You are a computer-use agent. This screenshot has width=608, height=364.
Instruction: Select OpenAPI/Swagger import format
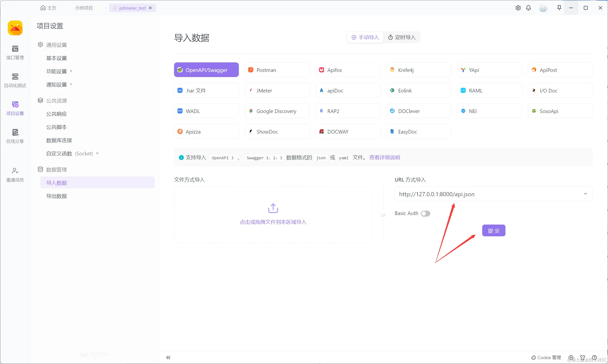[x=206, y=70]
